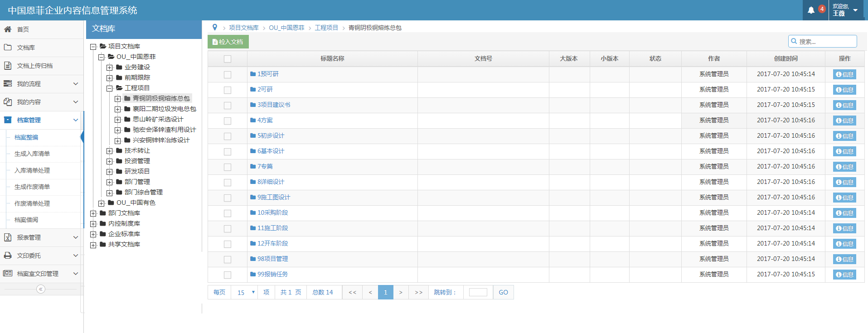The image size is (868, 333).
Task: Go to 工程项目 breadcrumb link
Action: coord(326,28)
